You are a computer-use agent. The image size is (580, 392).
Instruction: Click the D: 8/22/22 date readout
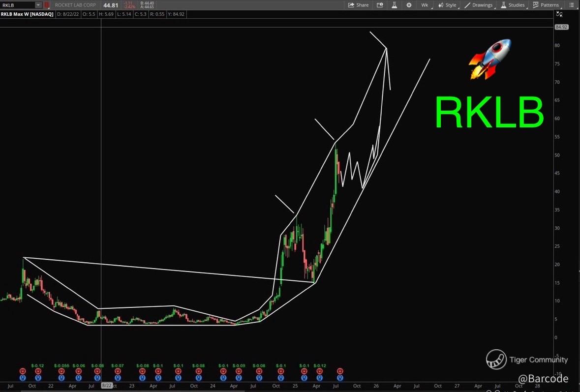68,14
